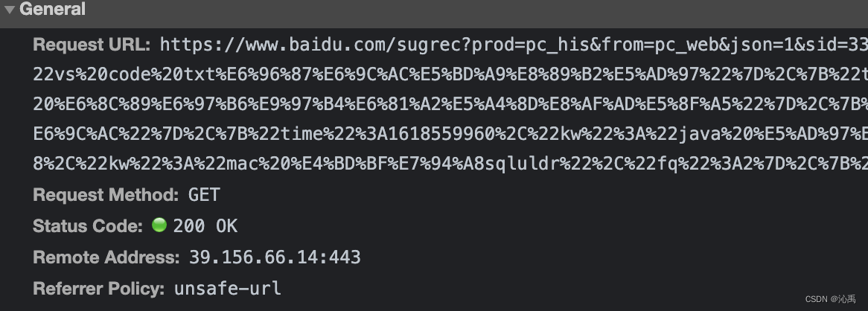Click URL line starting with 20%E6%8C%89
The height and width of the screenshot is (311, 868).
tap(450, 105)
